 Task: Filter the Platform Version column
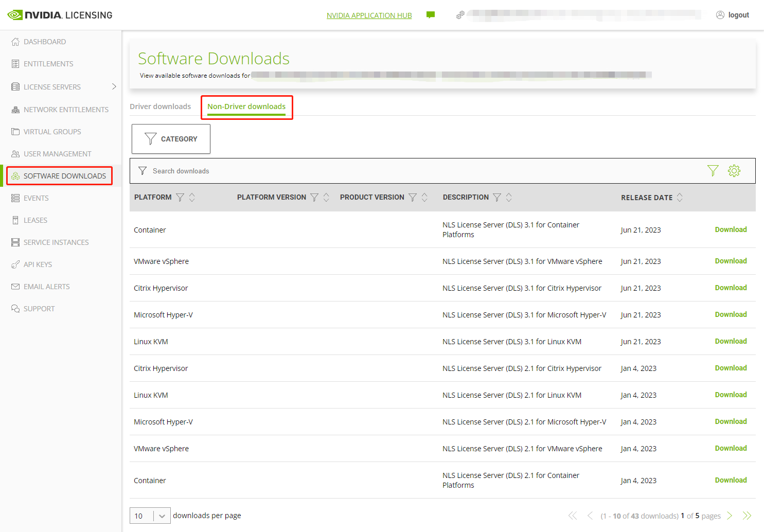coord(314,198)
